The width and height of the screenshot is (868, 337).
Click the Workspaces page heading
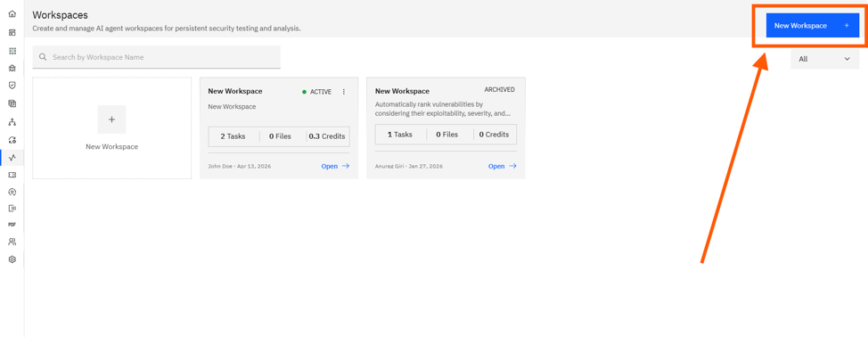pos(61,15)
